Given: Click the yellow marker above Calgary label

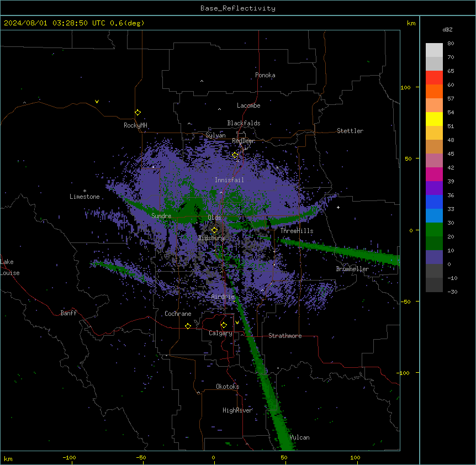Looking at the screenshot, I should 224,325.
